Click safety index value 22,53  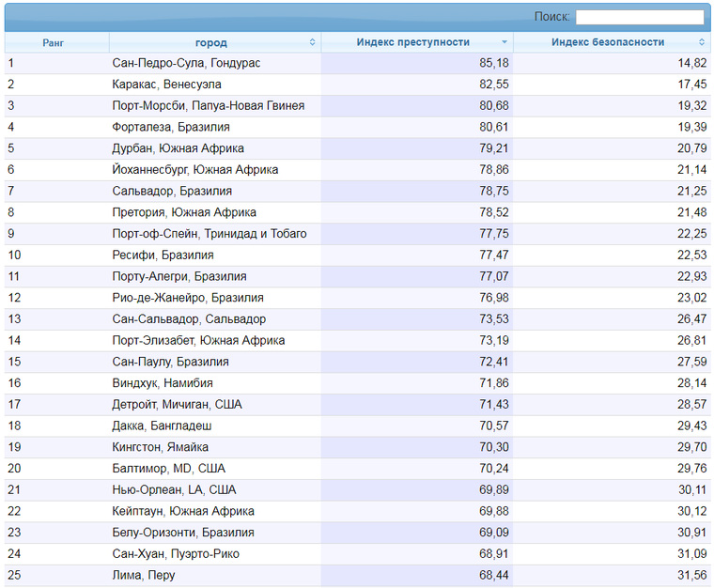(692, 255)
